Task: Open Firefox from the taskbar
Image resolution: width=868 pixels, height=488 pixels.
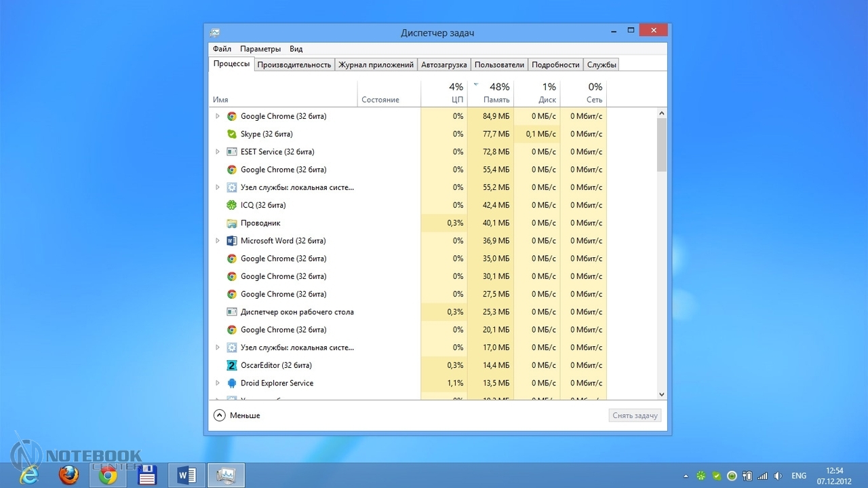Action: click(68, 475)
